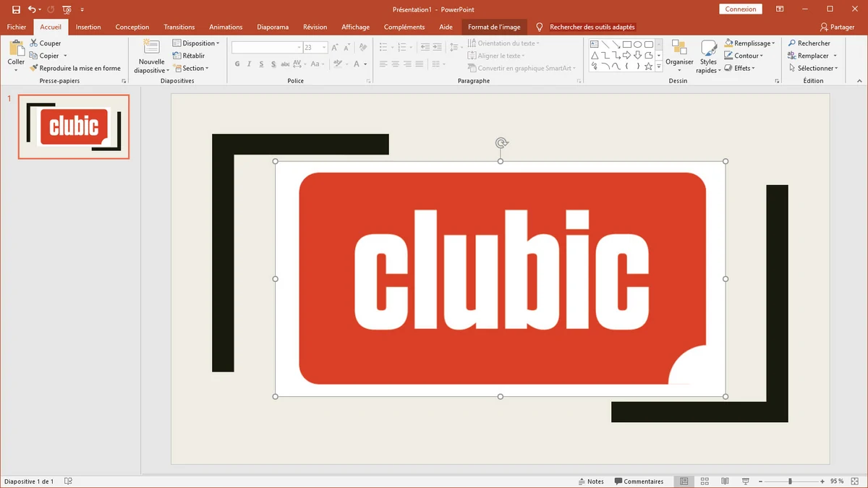Expand the Disposition layout dropdown
Screen dimensions: 868x488
point(196,43)
